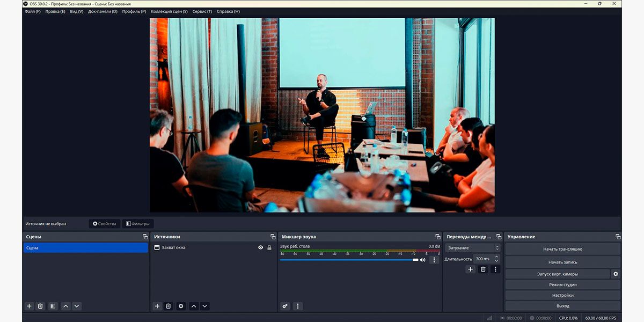Open virtual camera settings gear icon
This screenshot has height=322, width=644.
[615, 274]
